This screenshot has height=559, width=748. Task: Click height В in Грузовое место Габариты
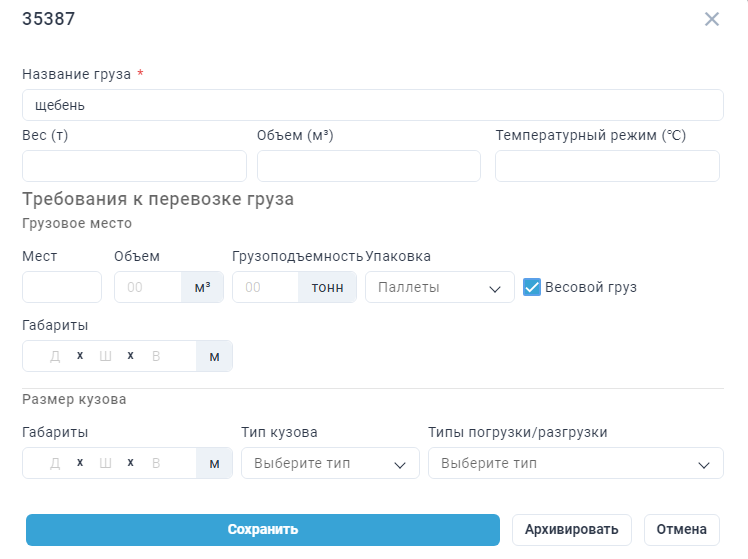156,356
